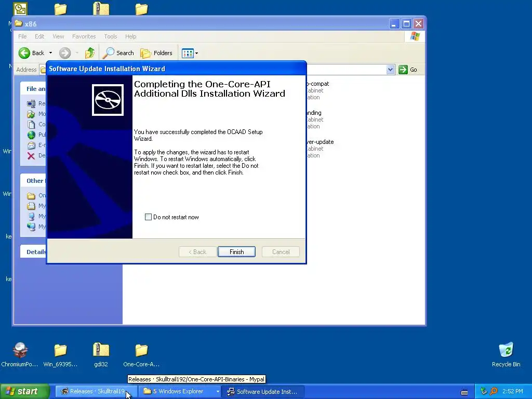Click the Publish to Web globe icon

[x=31, y=135]
